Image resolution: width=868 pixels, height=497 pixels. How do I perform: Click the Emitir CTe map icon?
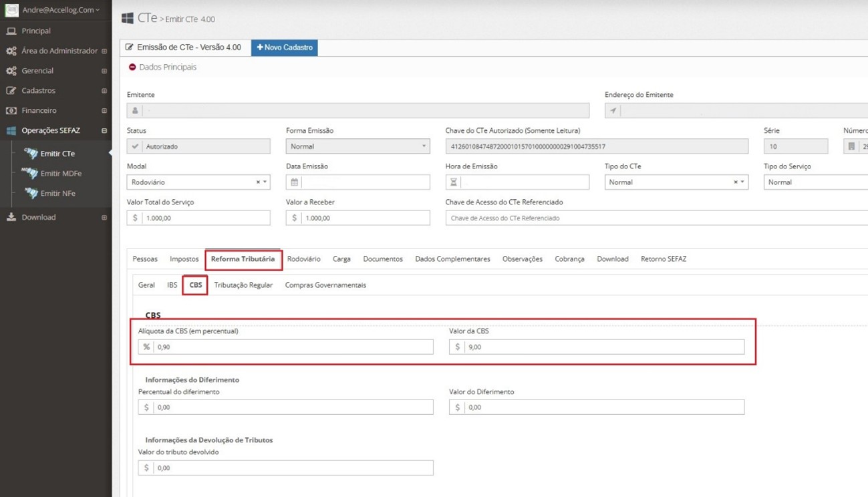click(x=31, y=153)
